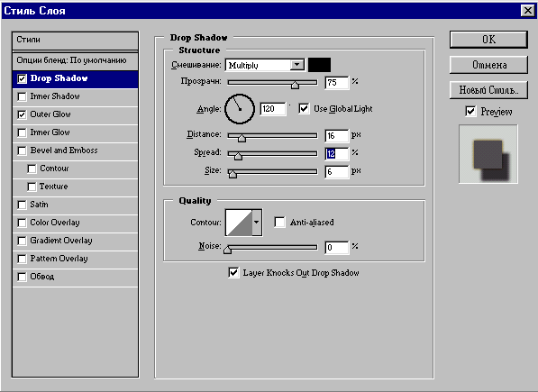The image size is (538, 392).
Task: Uncheck Layer Knocks Out Drop Shadow
Action: click(233, 273)
